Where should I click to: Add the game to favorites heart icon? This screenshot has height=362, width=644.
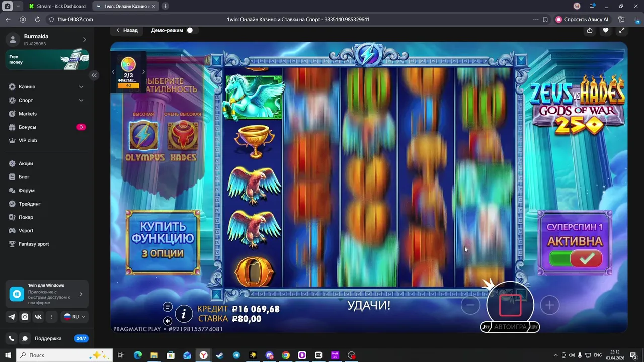coord(606,30)
